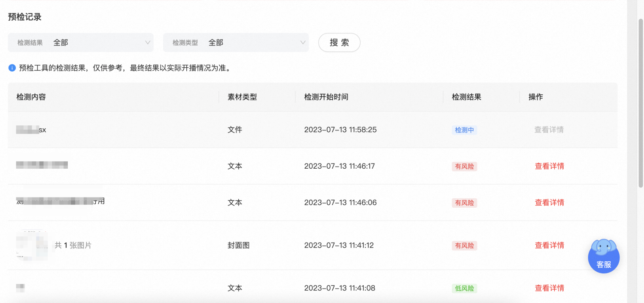Screen dimensions: 644x303
Task: Click the 封面图 type cell
Action: 239,245
